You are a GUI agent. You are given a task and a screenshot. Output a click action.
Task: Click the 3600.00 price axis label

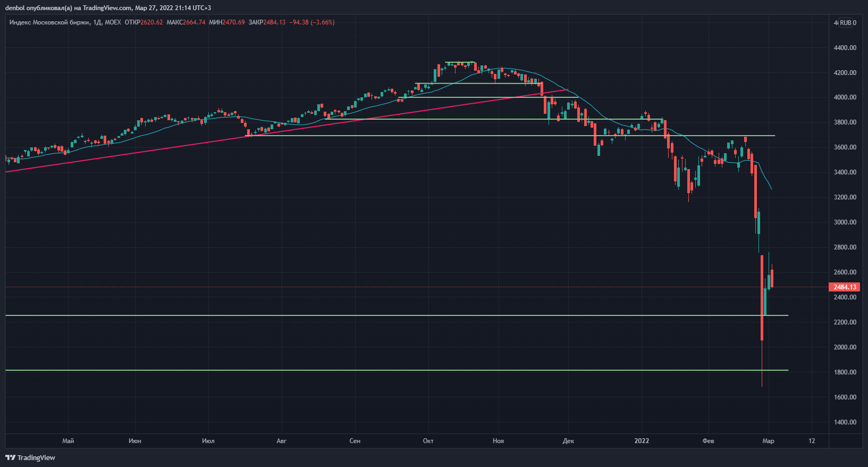tap(845, 147)
